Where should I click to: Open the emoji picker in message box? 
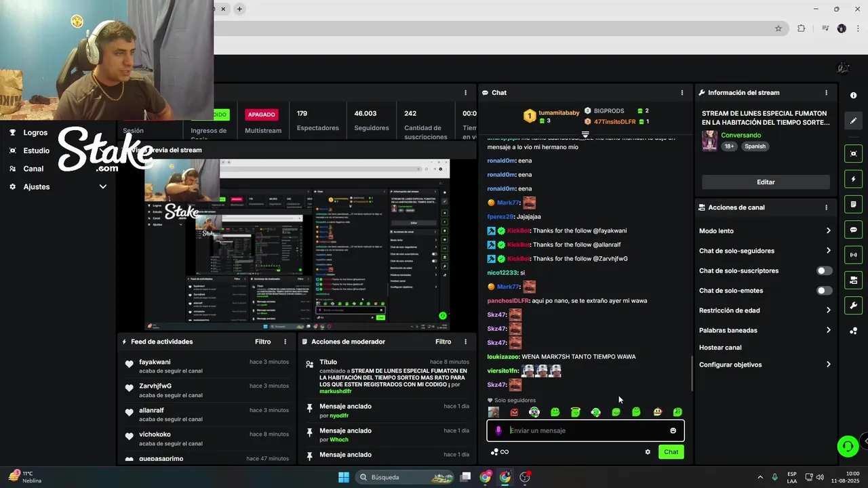(x=673, y=430)
